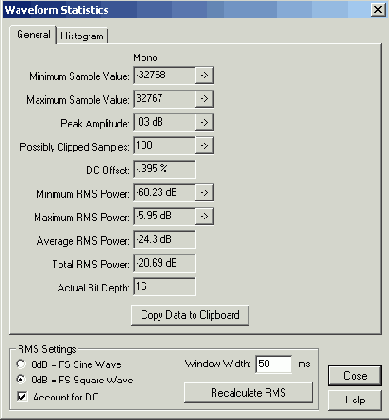Click the Average RMS Power value field
389x420 pixels.
click(x=164, y=240)
